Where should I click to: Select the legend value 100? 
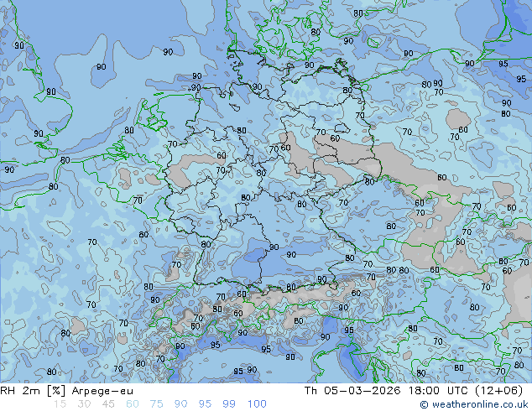(x=257, y=404)
